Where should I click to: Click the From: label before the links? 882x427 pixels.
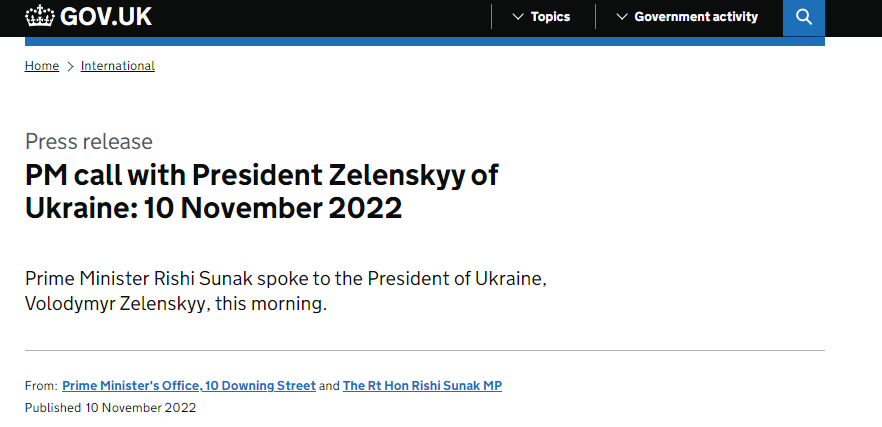click(x=40, y=385)
